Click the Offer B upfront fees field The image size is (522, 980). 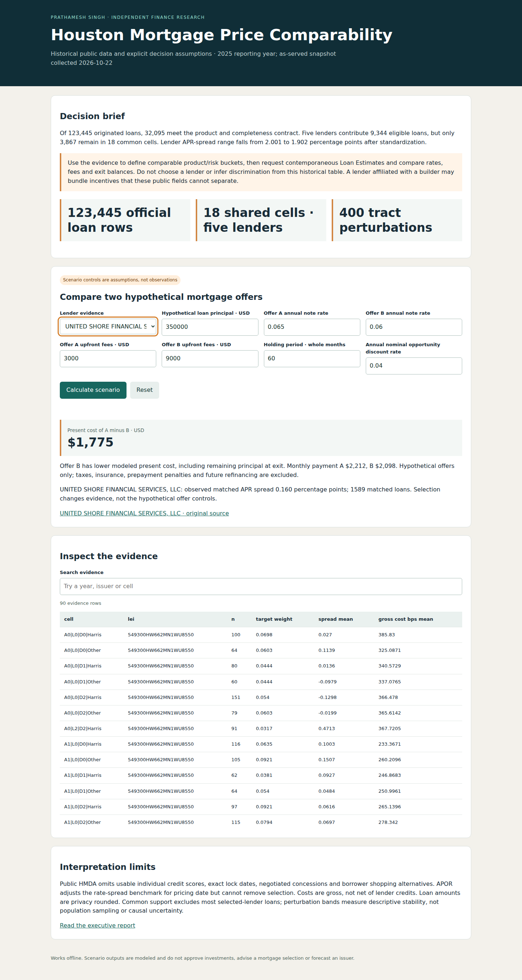click(x=210, y=359)
